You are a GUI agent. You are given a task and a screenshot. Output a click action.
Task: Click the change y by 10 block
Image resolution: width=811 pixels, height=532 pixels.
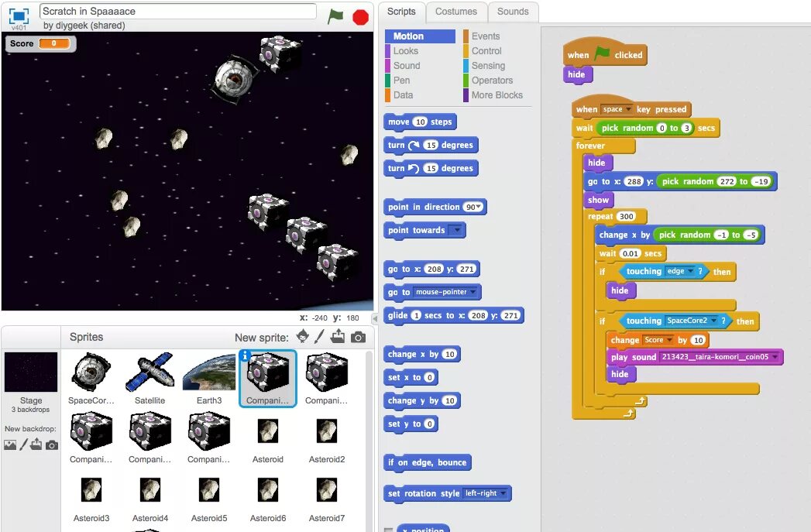point(422,400)
